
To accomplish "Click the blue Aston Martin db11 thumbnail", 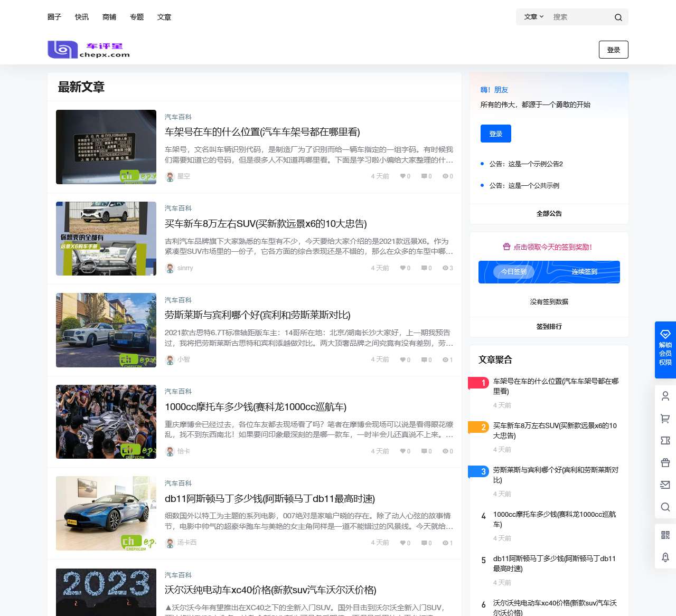I will (x=106, y=514).
